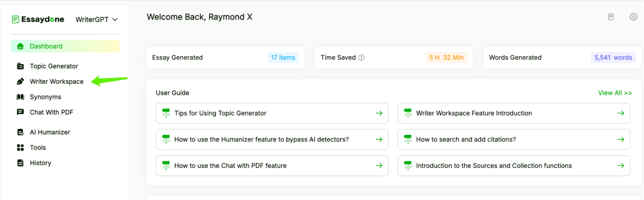Click the Tools grid icon
The height and width of the screenshot is (200, 644).
point(21,147)
